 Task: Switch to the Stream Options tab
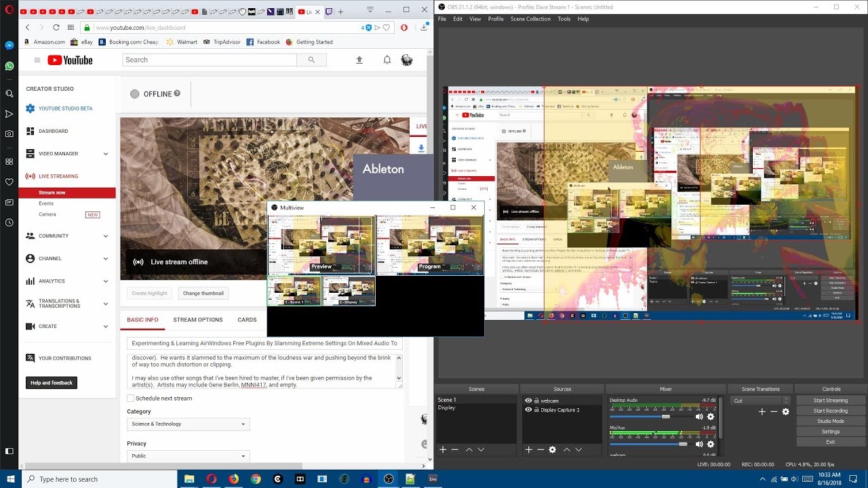(x=198, y=320)
